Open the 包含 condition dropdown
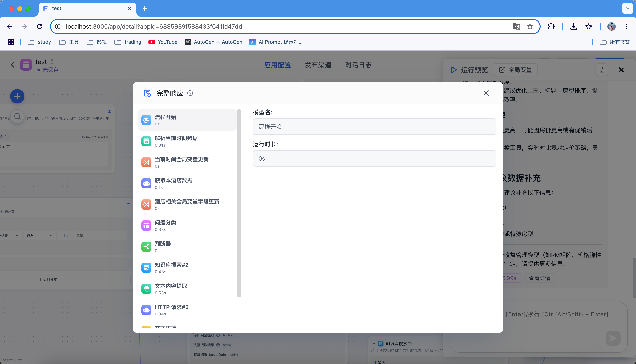Viewport: 636px width, 364px height. point(40,236)
